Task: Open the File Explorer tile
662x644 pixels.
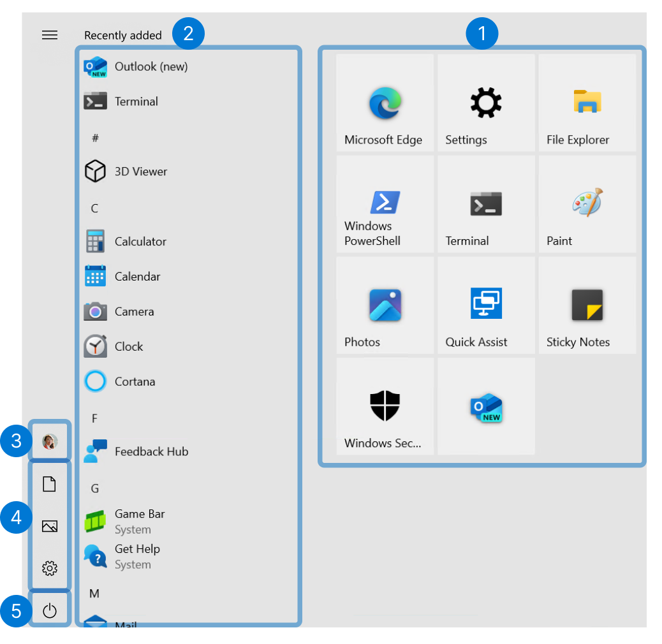Action: point(587,103)
